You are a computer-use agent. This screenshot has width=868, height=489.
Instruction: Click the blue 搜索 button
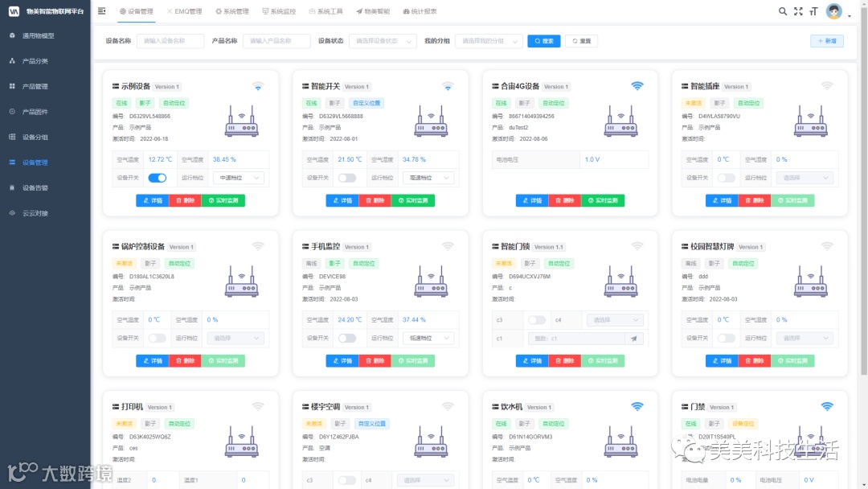point(544,41)
